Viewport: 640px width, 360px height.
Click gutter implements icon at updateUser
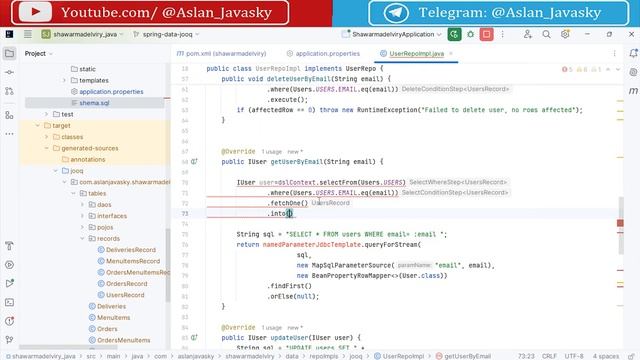[194, 338]
